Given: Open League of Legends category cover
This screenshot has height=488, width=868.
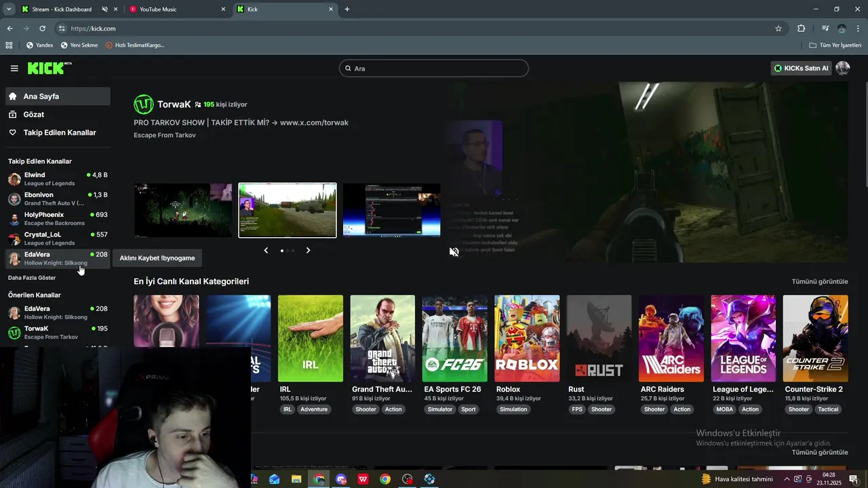Looking at the screenshot, I should click(743, 338).
